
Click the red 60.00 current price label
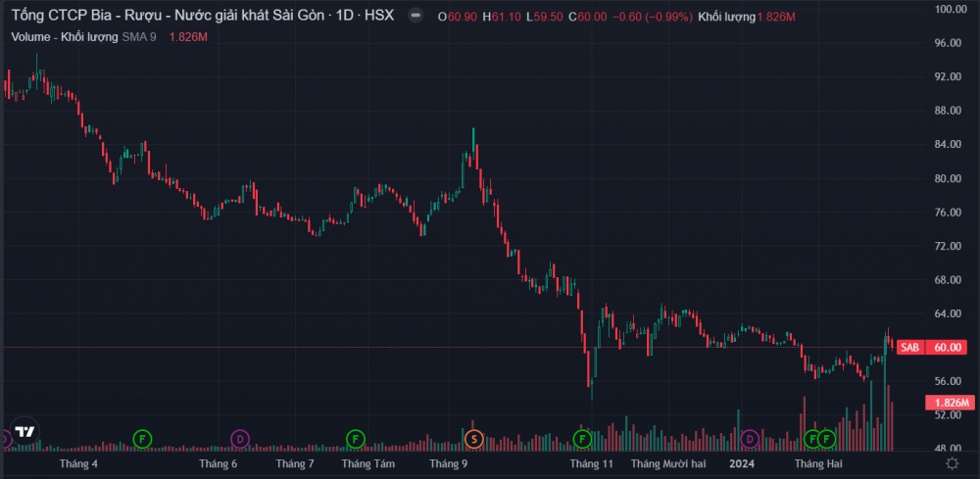point(945,348)
